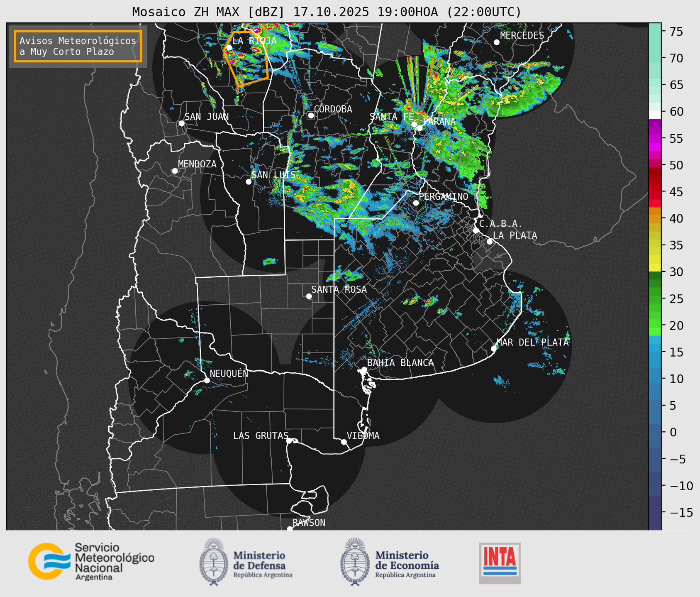This screenshot has width=700, height=597.
Task: Click the San Luis marker dot
Action: (249, 182)
